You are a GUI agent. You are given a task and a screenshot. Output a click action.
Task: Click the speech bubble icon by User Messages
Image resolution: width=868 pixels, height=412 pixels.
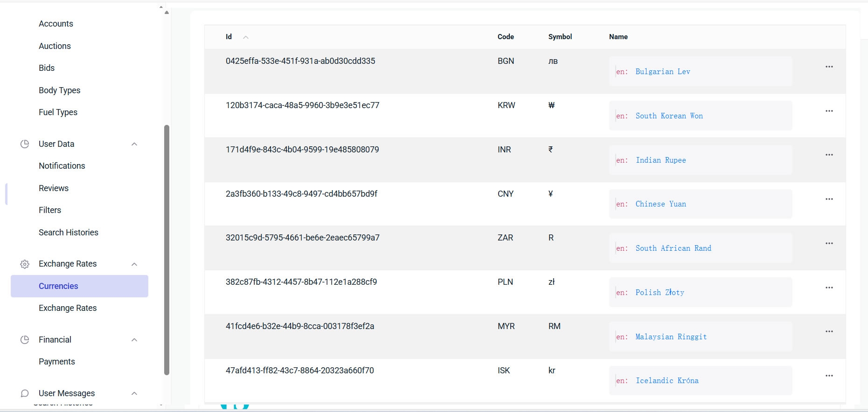tap(25, 393)
